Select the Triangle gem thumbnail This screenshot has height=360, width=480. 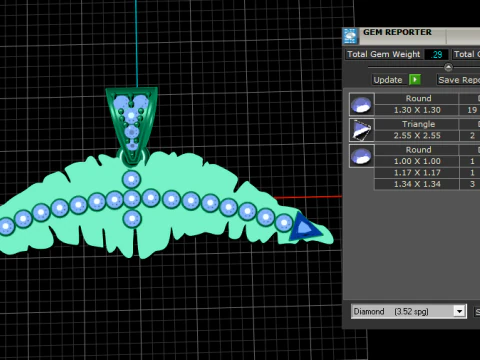362,130
